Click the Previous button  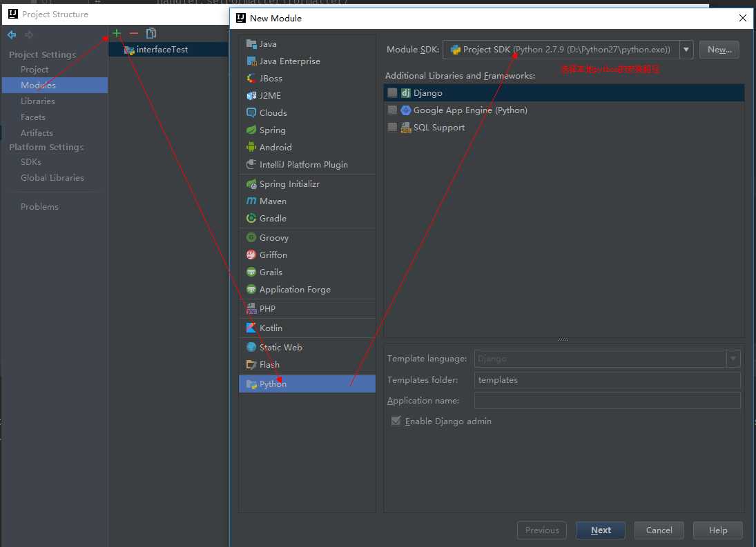click(x=542, y=530)
